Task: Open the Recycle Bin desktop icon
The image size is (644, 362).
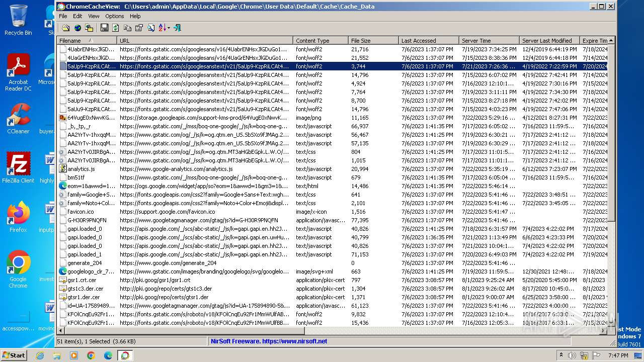Action: click(x=18, y=20)
